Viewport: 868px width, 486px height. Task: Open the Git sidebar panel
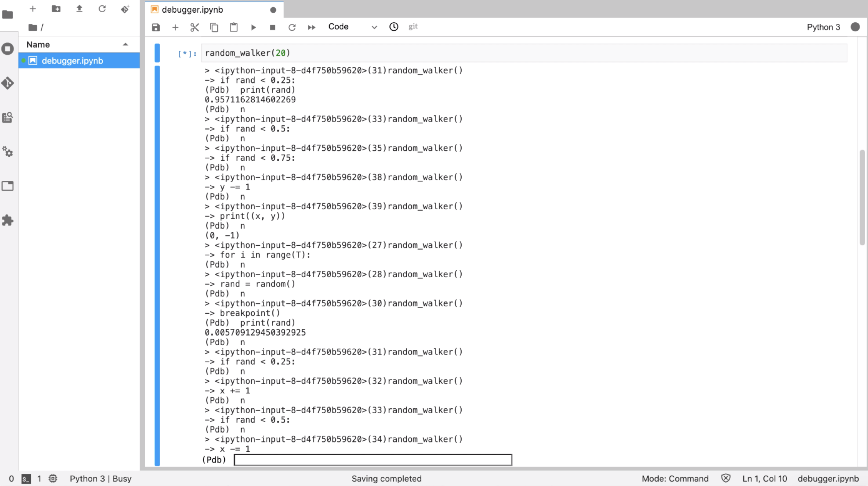tap(8, 83)
